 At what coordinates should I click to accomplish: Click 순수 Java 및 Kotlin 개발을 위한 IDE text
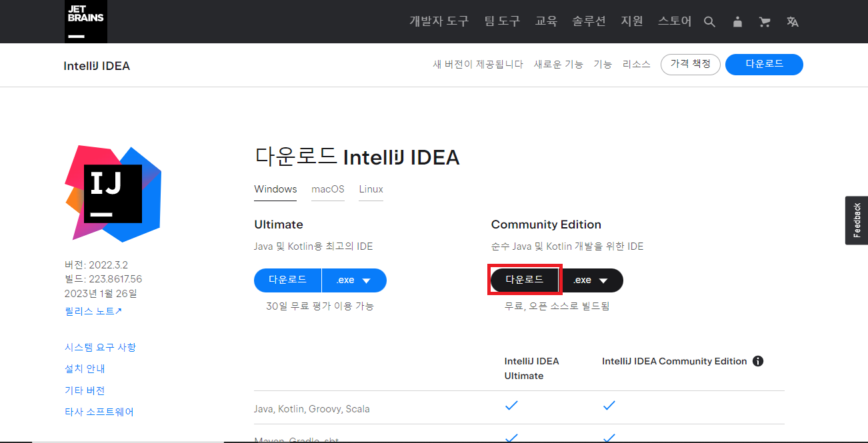click(567, 246)
